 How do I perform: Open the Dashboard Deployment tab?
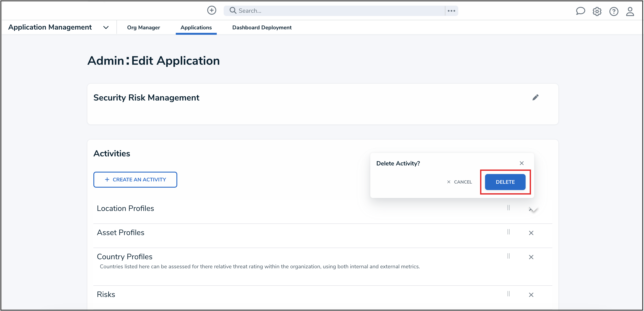(262, 28)
